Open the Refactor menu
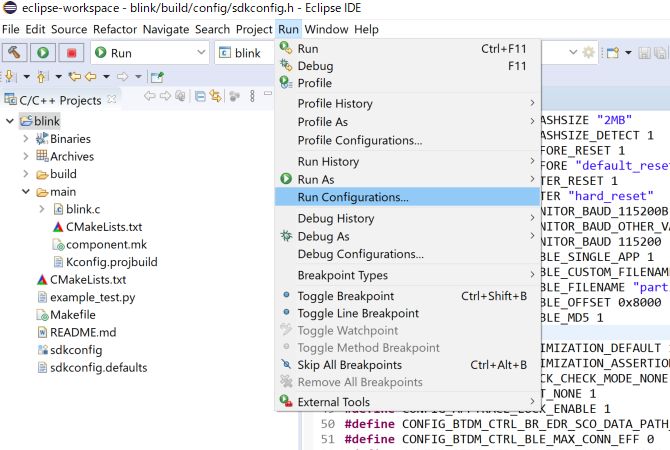Viewport: 670px width, 450px height. click(115, 29)
